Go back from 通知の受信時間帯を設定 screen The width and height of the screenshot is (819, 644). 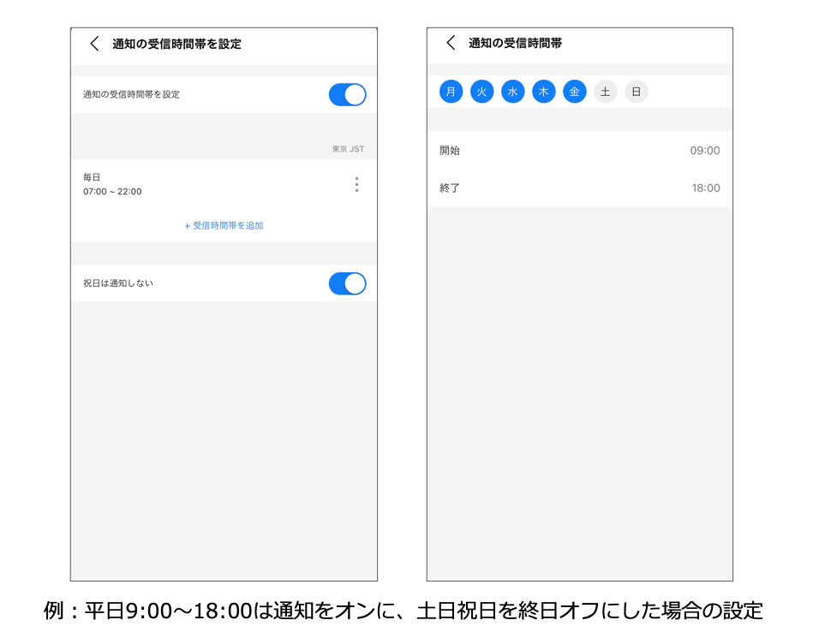94,44
